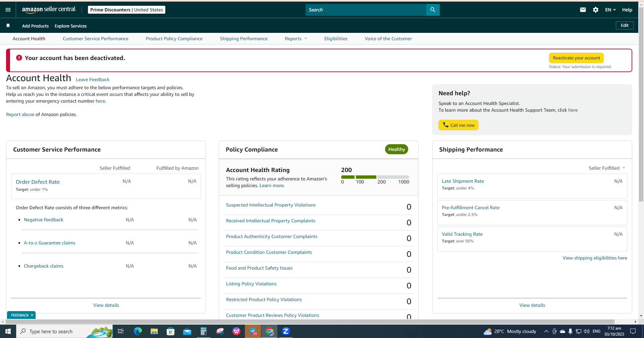Click the Edit button
Viewport: 644px width, 338px height.
click(x=625, y=25)
